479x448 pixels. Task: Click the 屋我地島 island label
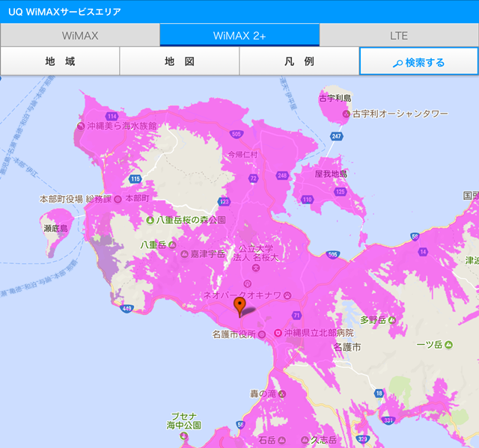331,174
